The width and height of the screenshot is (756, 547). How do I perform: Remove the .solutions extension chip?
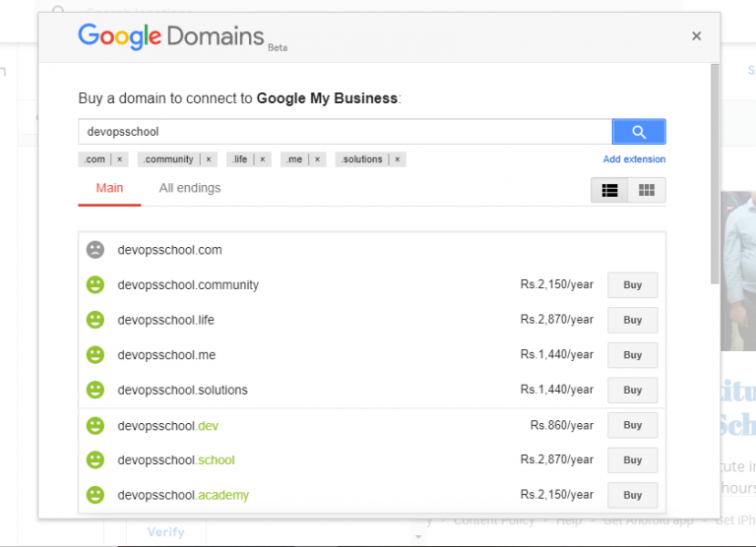398,159
